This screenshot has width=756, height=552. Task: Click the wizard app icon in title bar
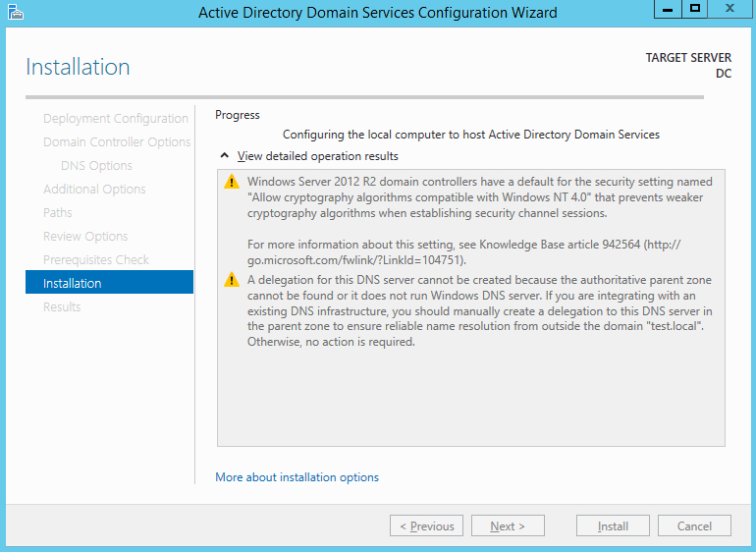(x=16, y=12)
